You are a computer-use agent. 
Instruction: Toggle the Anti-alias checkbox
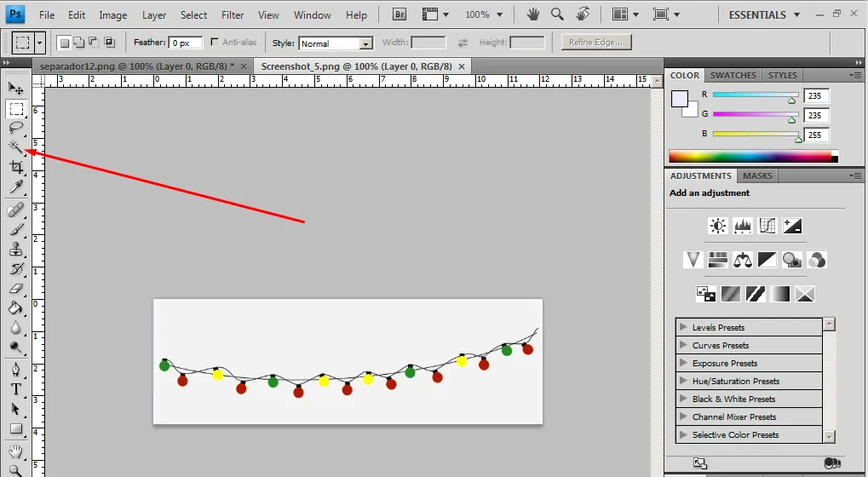215,42
